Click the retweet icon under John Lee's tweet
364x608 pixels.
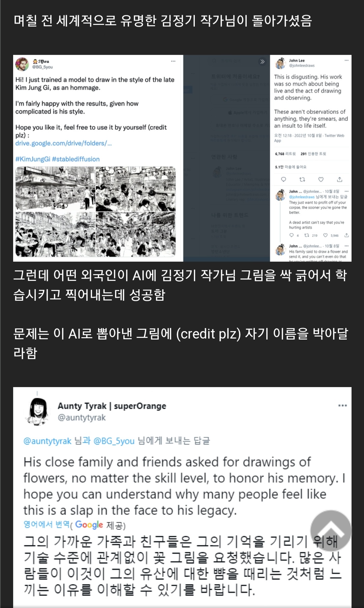(302, 179)
